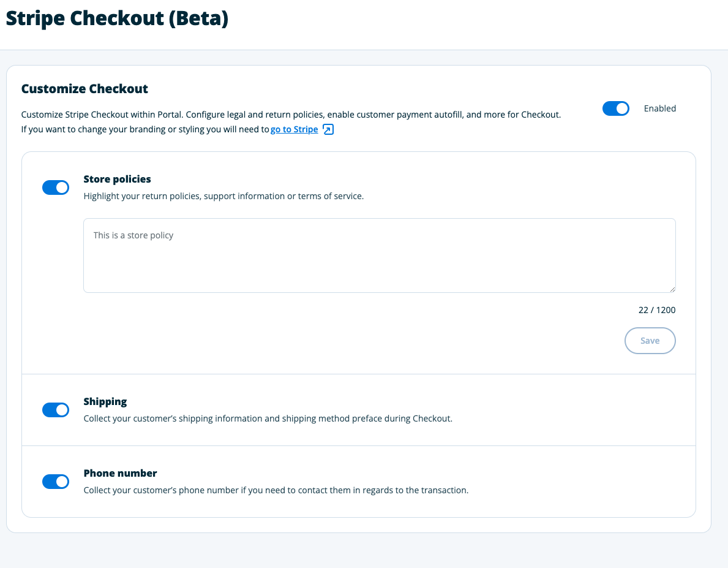The height and width of the screenshot is (568, 728).
Task: Click the Enabled label next to the toggle
Action: click(659, 108)
